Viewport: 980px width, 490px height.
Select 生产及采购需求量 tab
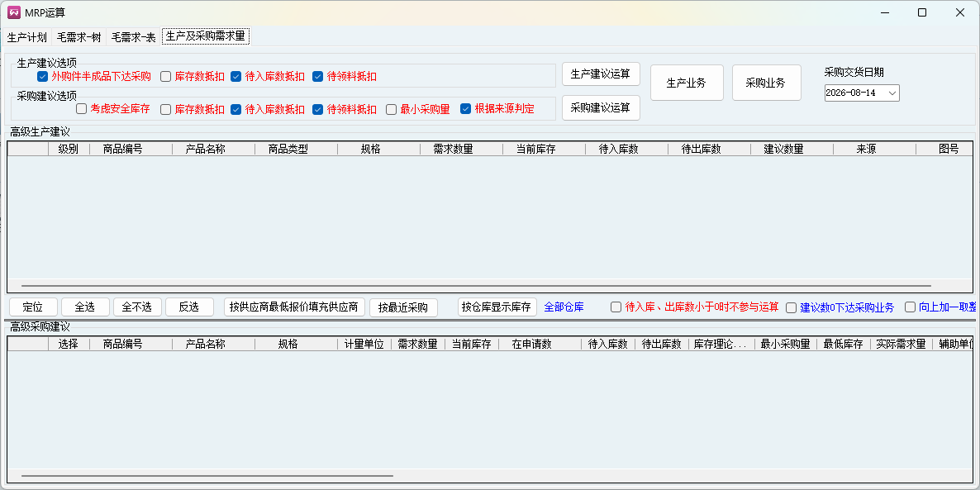point(206,36)
